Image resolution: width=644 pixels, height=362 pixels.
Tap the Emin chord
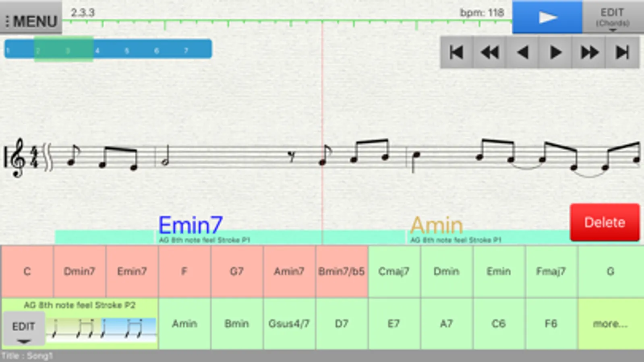tap(499, 271)
